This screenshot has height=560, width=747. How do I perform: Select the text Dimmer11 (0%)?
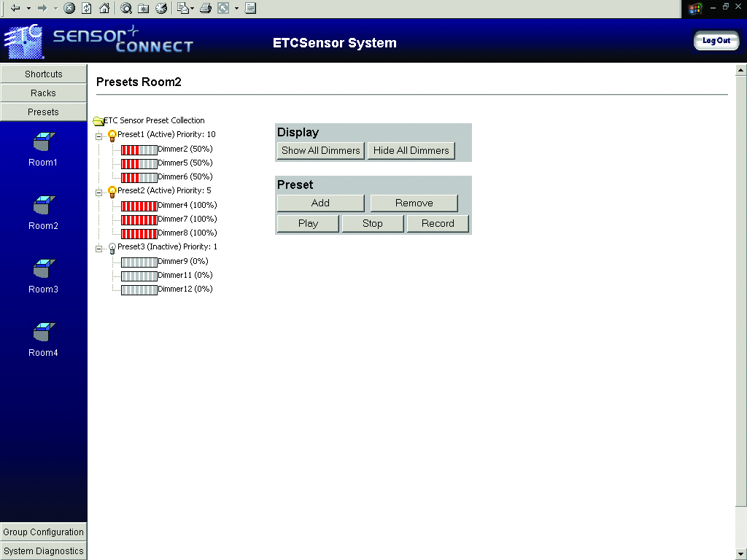point(185,275)
